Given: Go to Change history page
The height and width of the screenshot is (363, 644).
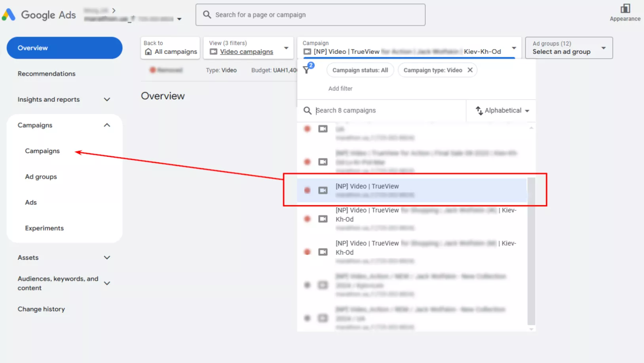Looking at the screenshot, I should point(41,309).
